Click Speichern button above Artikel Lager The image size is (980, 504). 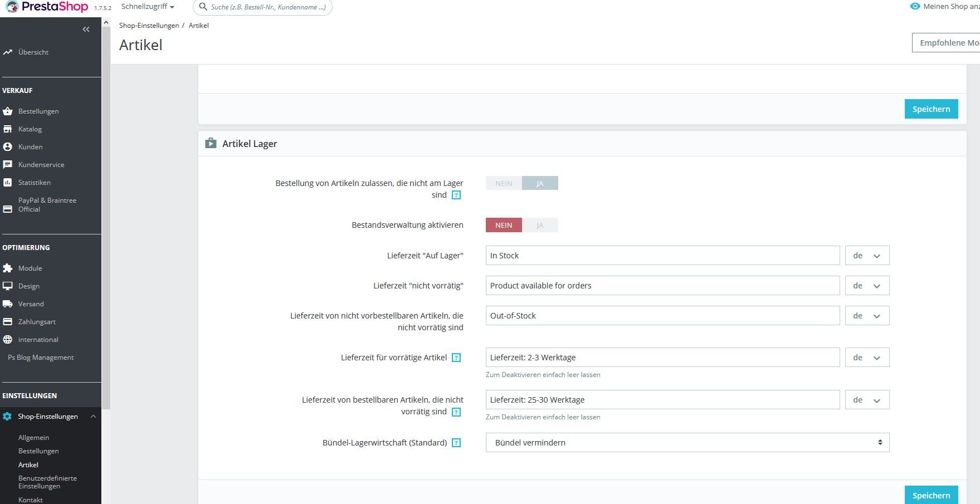(932, 109)
